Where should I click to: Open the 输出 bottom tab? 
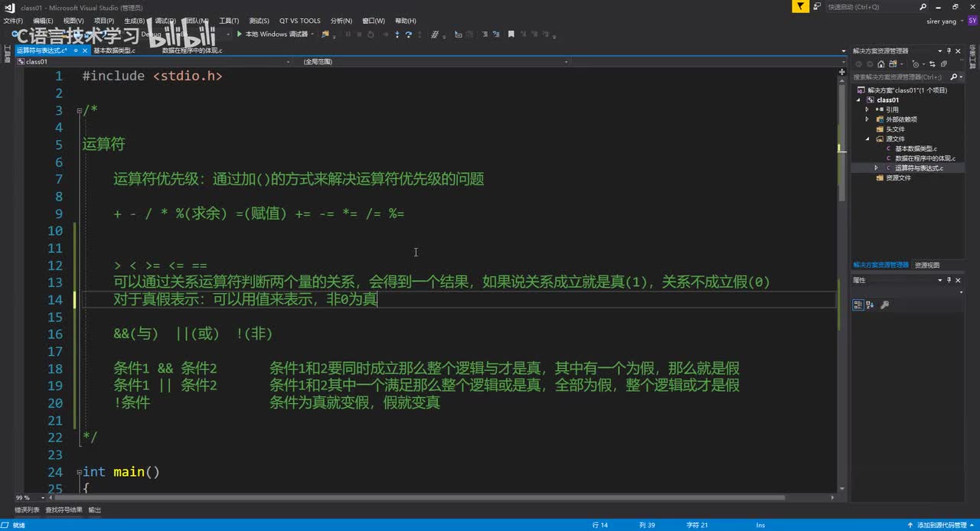coord(94,510)
